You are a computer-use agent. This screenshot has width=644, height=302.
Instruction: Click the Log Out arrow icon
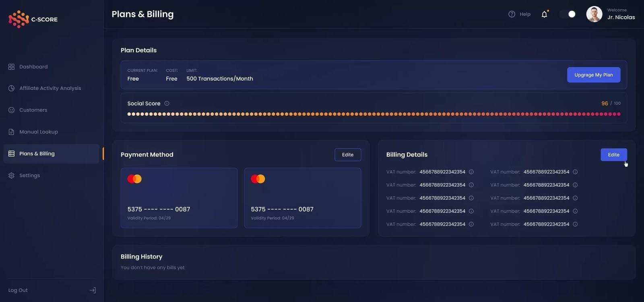[93, 290]
